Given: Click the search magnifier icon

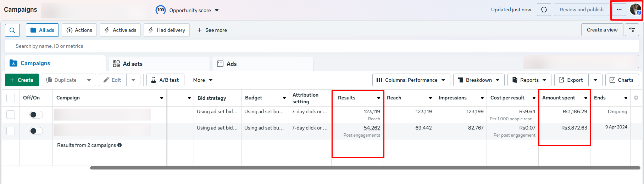Looking at the screenshot, I should 12,30.
